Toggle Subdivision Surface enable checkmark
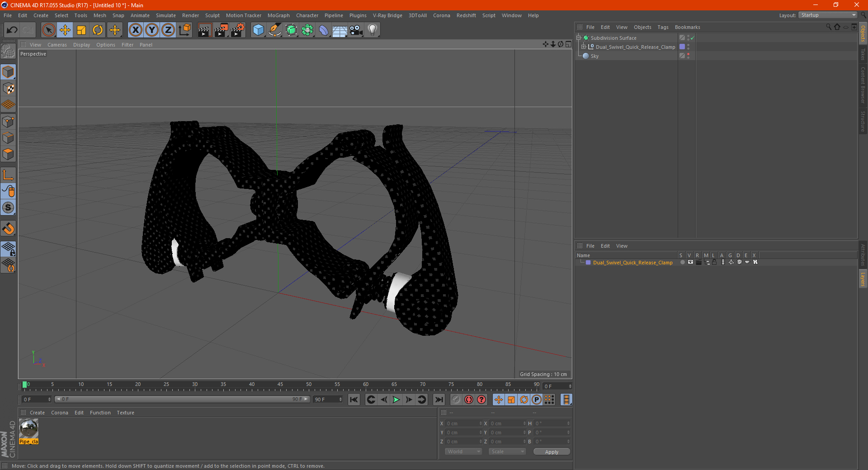 pyautogui.click(x=692, y=38)
